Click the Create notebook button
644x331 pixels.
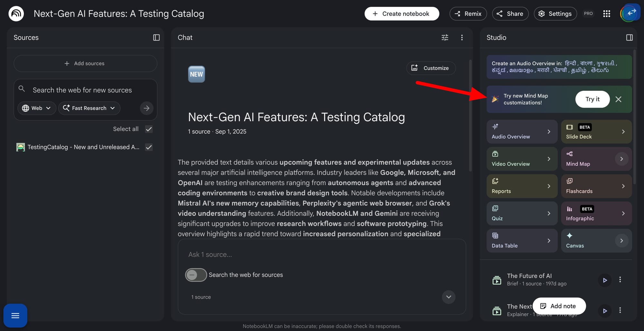tap(402, 14)
